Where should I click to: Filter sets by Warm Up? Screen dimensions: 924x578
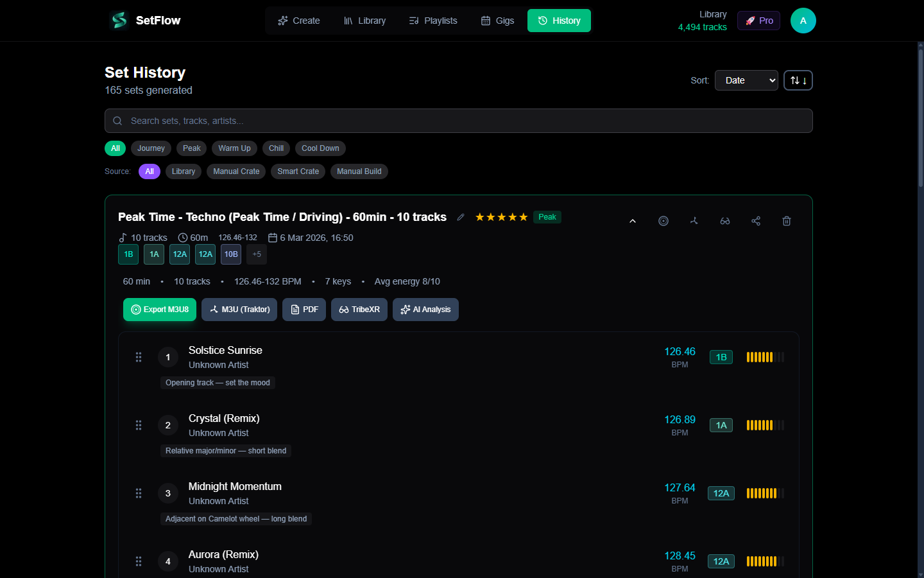234,148
